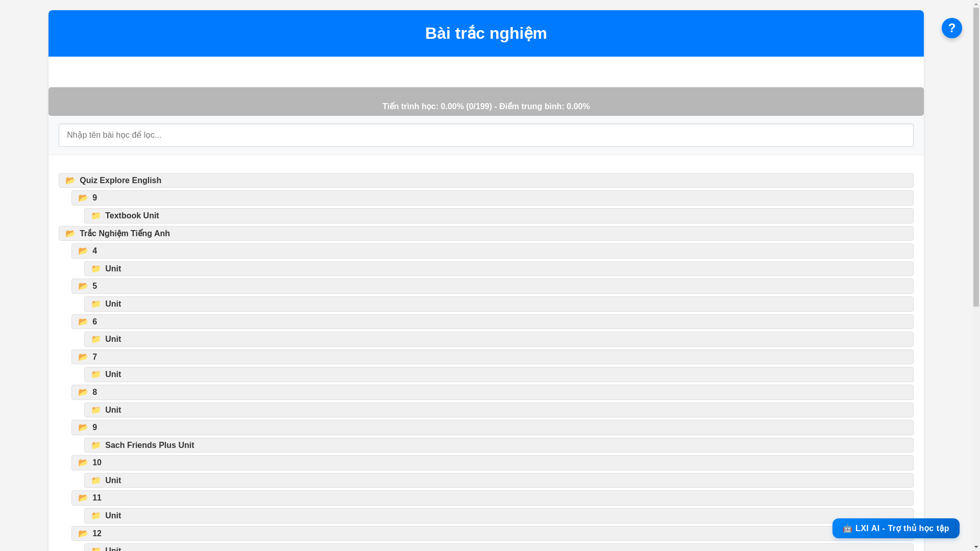The image size is (980, 551).
Task: Click the folder icon beside Sach Friends Plus Unit
Action: click(96, 445)
